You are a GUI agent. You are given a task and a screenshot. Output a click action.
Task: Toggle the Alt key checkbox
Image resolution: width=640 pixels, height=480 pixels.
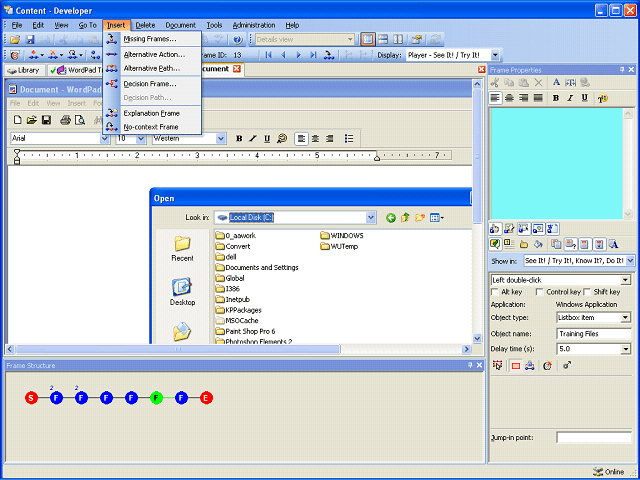coord(495,292)
